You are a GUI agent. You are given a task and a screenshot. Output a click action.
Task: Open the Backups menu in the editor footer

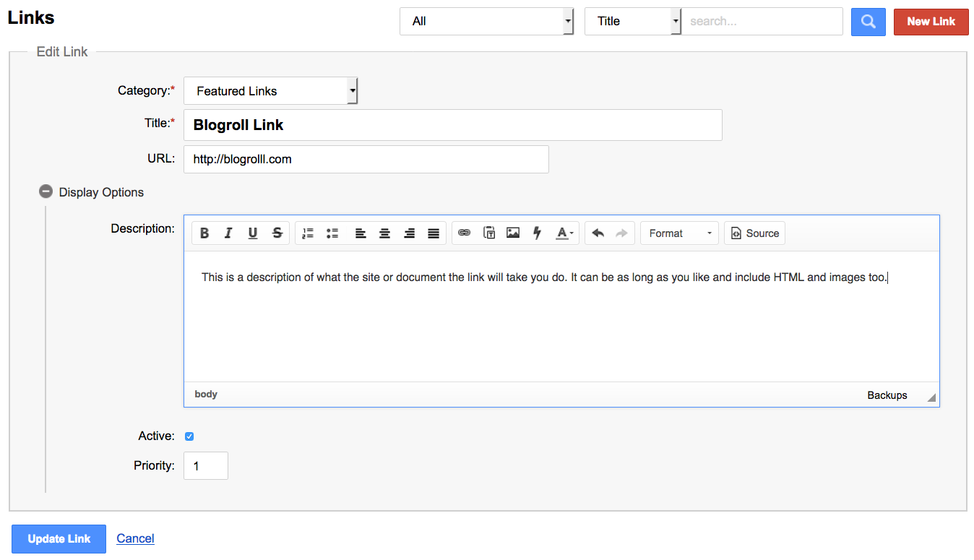pos(887,395)
